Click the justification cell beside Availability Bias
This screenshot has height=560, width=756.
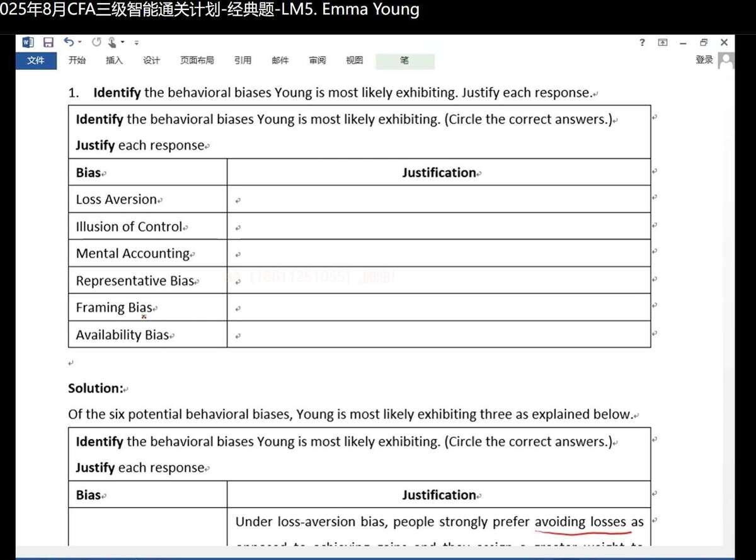point(438,334)
